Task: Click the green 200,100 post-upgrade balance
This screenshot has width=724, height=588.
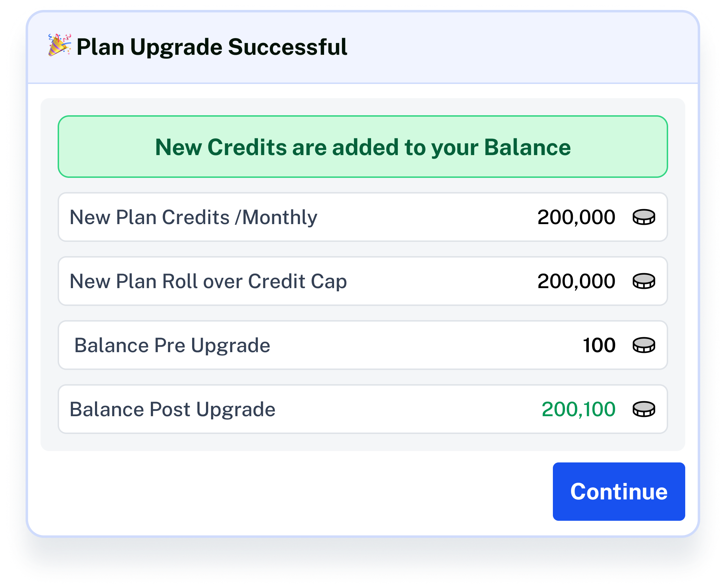Action: coord(578,409)
